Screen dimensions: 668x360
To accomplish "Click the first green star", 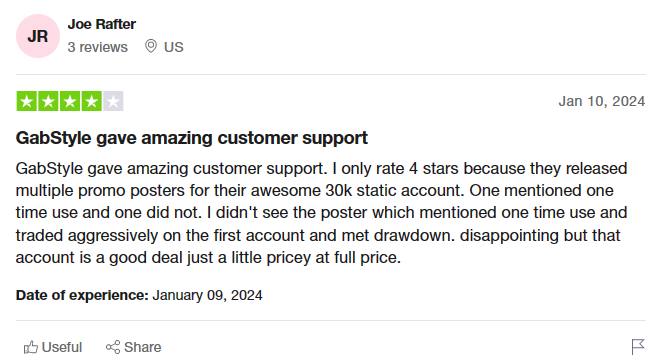I will coord(26,101).
